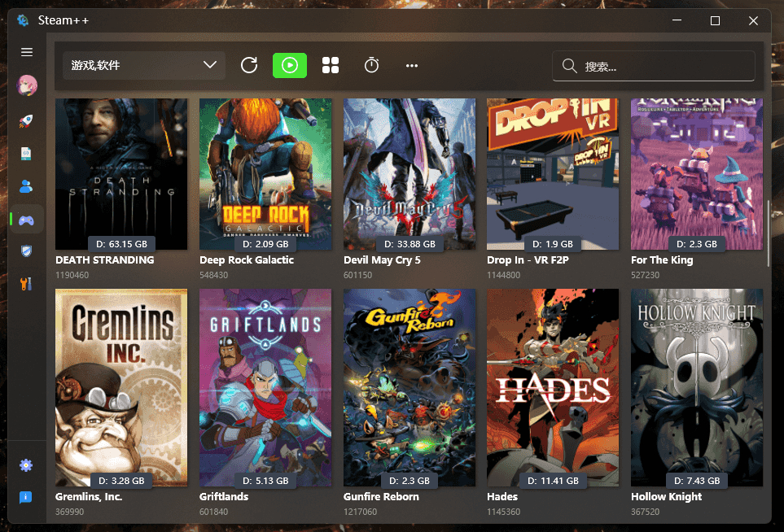784x532 pixels.
Task: Select the gamepad game library icon
Action: click(x=27, y=220)
